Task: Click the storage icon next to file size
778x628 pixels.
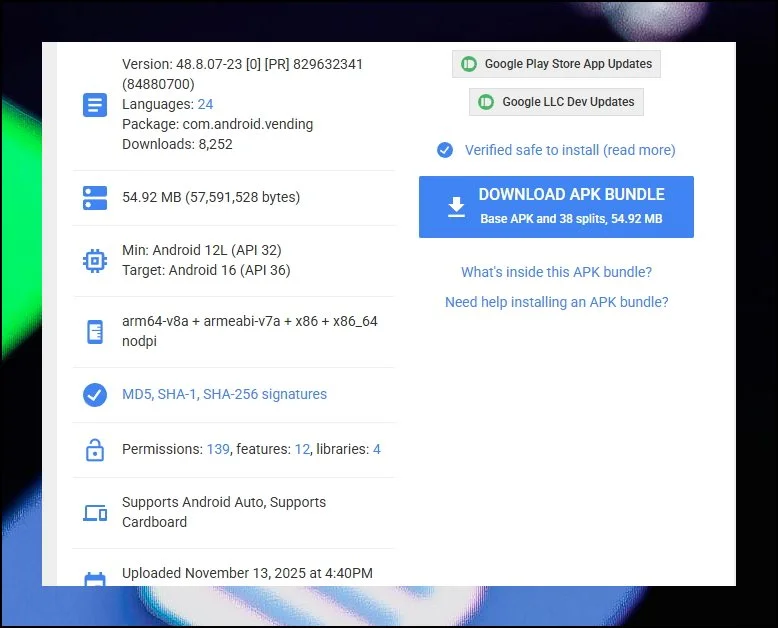Action: 95,198
